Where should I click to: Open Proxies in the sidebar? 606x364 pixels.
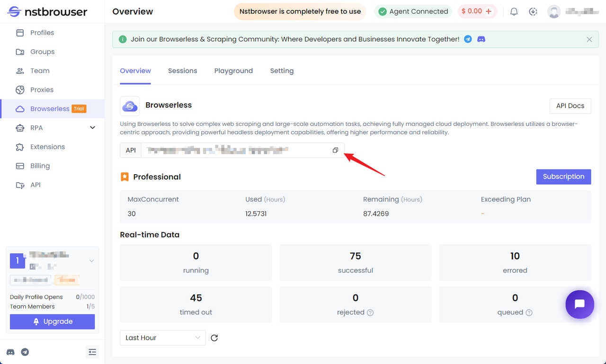(x=52, y=89)
